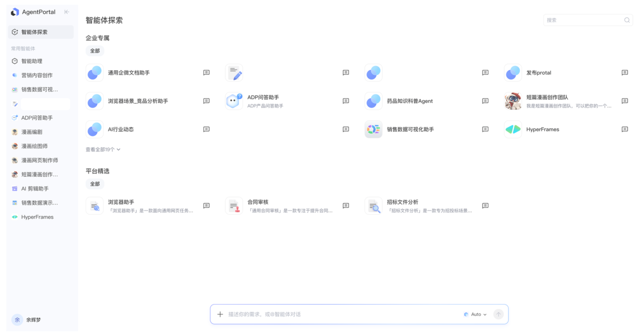Open 销售数据可视… sidebar item
The height and width of the screenshot is (336, 644).
[41, 90]
